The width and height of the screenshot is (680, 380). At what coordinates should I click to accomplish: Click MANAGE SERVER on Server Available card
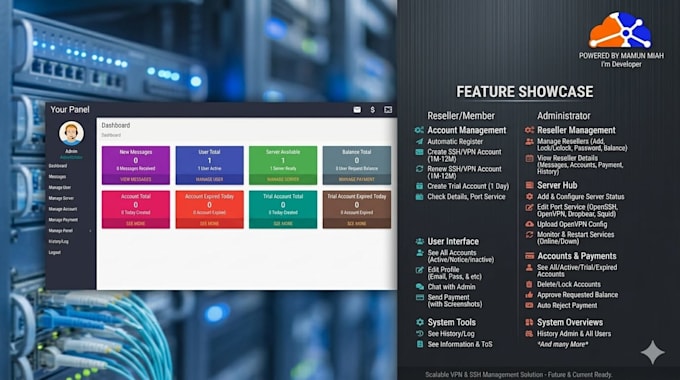tap(283, 180)
